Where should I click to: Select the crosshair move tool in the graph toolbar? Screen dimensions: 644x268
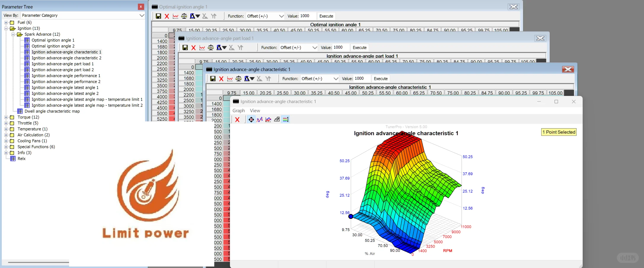251,120
